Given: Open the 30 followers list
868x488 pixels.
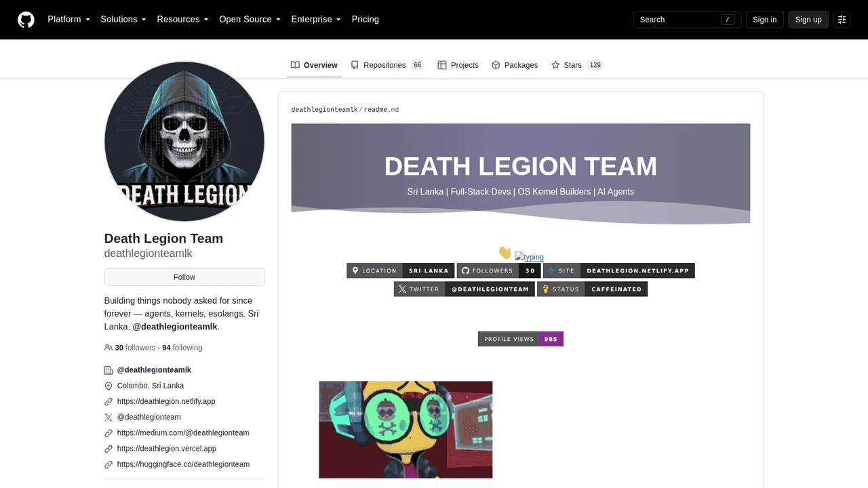Looking at the screenshot, I should pyautogui.click(x=136, y=348).
